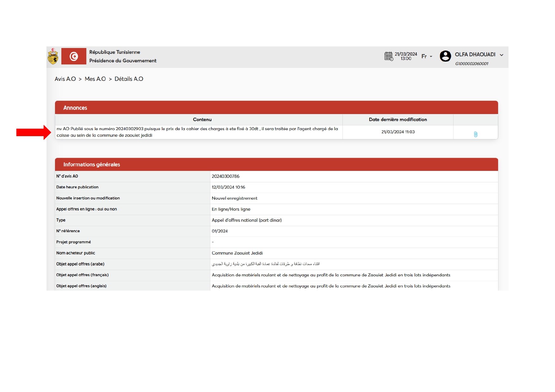This screenshot has height=392, width=555.
Task: Click the publication date 12/03/2024 10:16
Action: coord(228,187)
